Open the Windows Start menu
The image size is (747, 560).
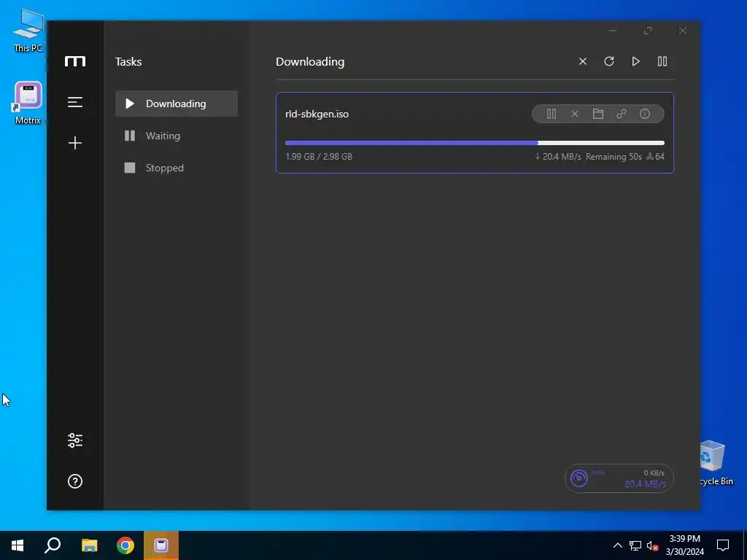(18, 545)
